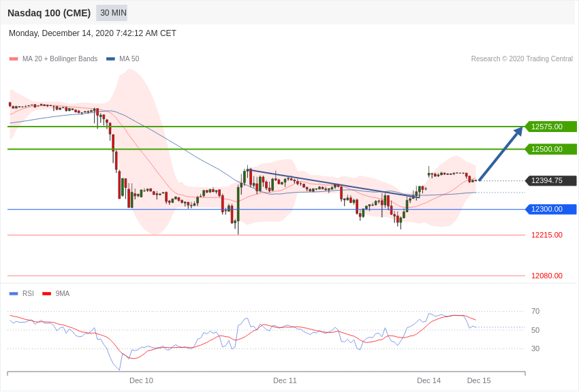This screenshot has height=392, width=579.
Task: Click the RSI legend color marker
Action: pos(14,294)
